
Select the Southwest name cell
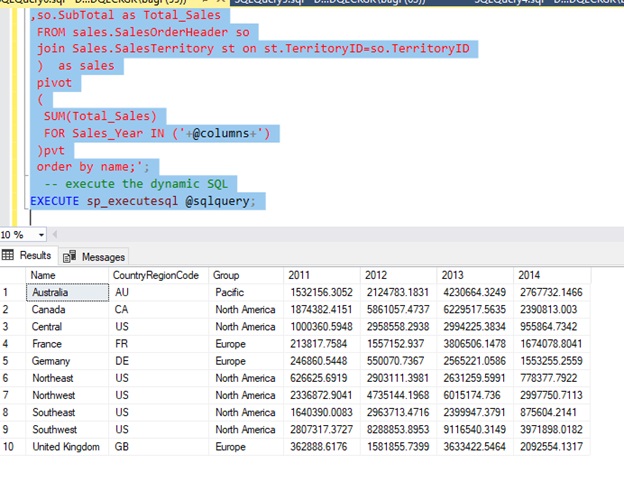(67, 429)
